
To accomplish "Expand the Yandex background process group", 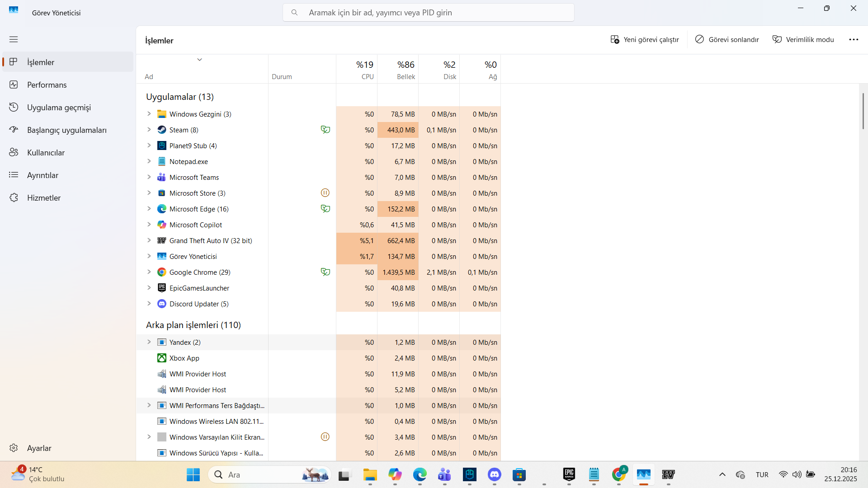I will coord(149,342).
